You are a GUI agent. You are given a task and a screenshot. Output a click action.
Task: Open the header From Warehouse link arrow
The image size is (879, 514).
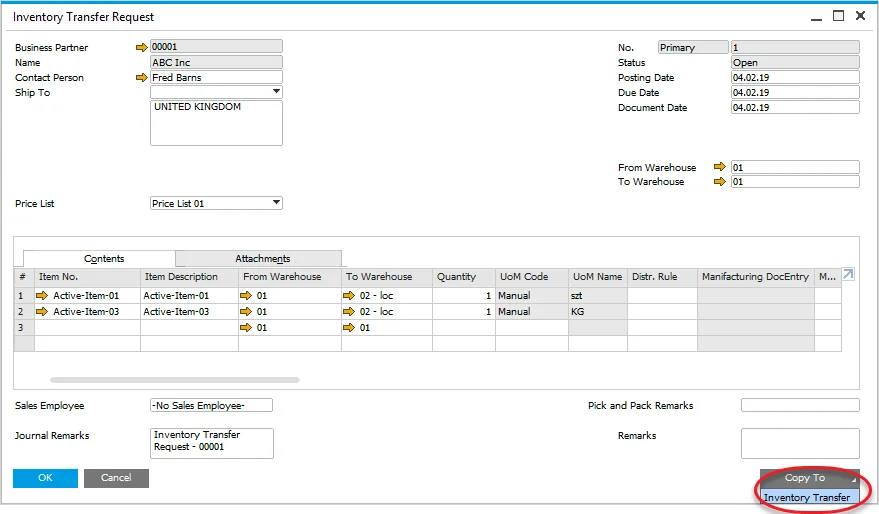[719, 167]
